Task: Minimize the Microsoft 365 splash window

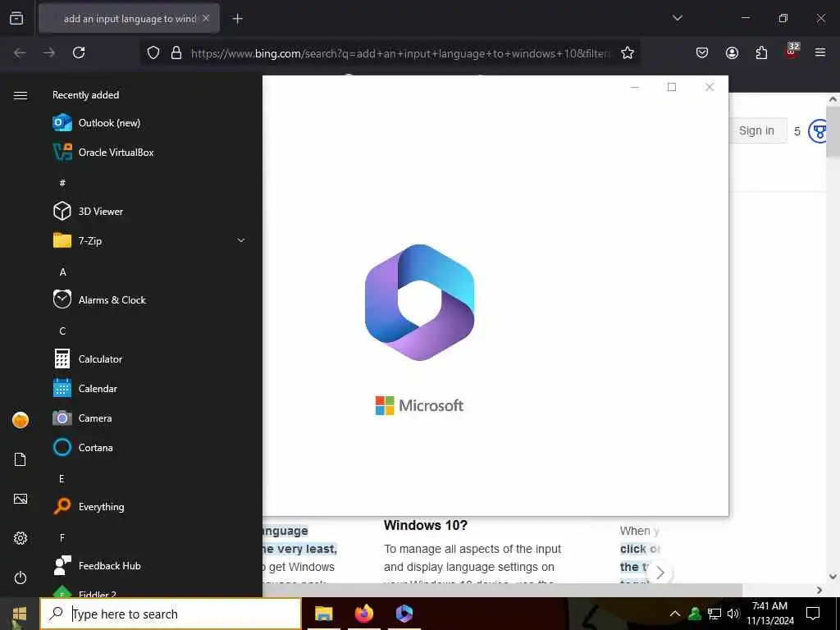Action: pos(635,87)
